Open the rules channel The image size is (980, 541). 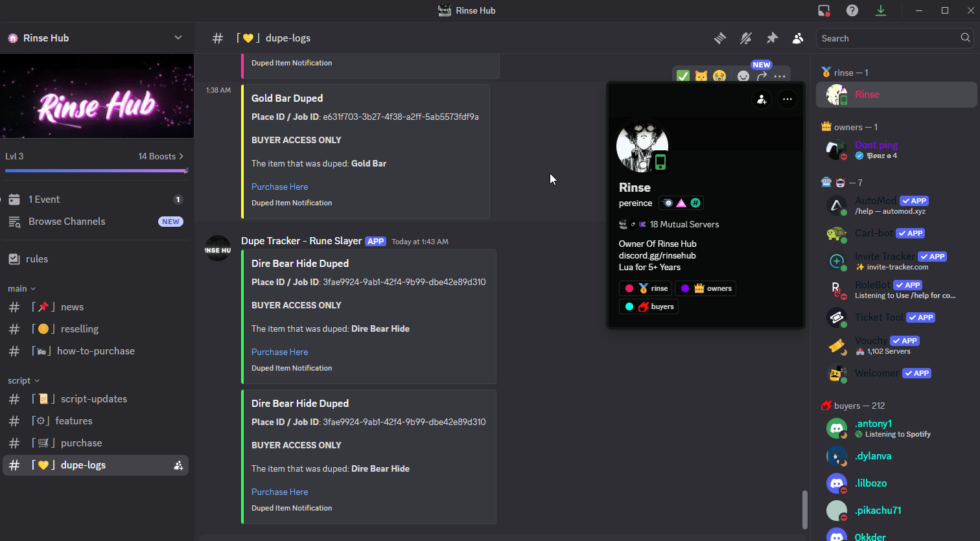click(96, 259)
